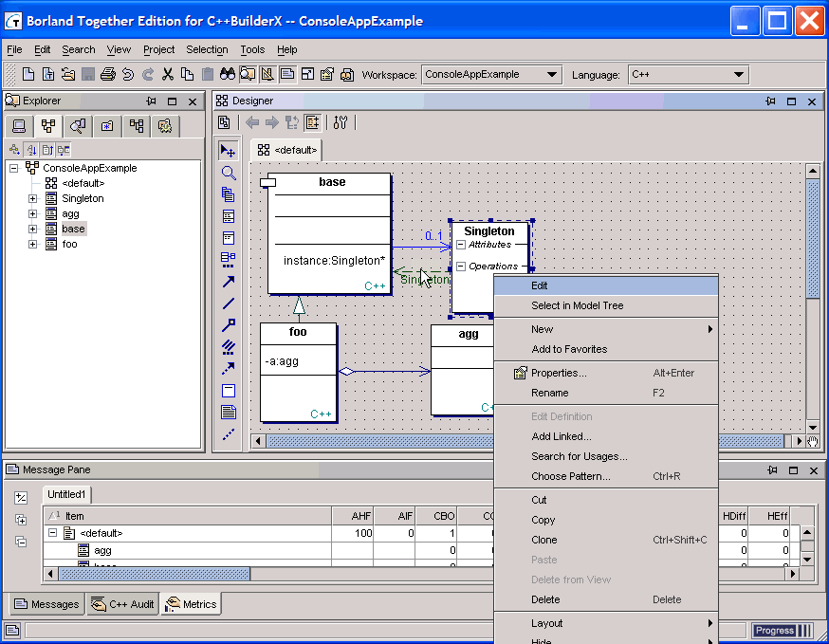829x644 pixels.
Task: Click the Cut scissors icon in toolbar
Action: [x=168, y=75]
